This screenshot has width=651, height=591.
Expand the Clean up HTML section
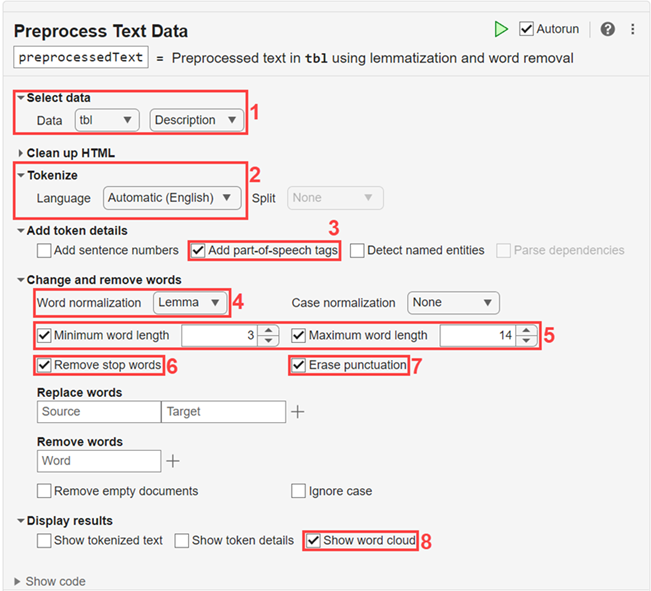21,153
